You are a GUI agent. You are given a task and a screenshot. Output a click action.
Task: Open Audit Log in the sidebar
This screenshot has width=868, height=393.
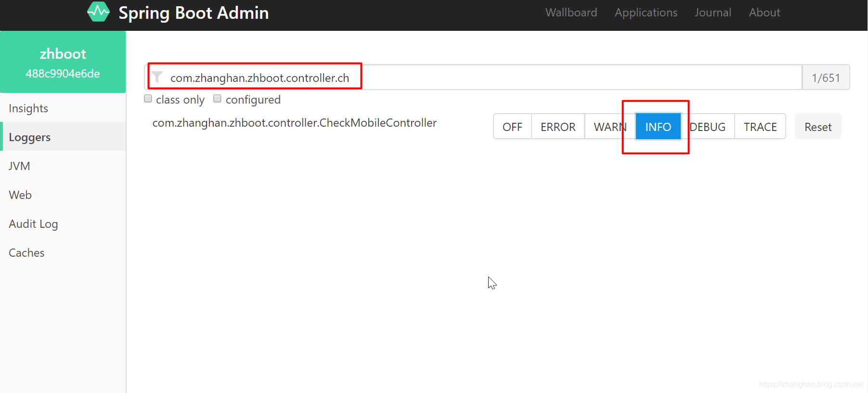[x=63, y=224]
